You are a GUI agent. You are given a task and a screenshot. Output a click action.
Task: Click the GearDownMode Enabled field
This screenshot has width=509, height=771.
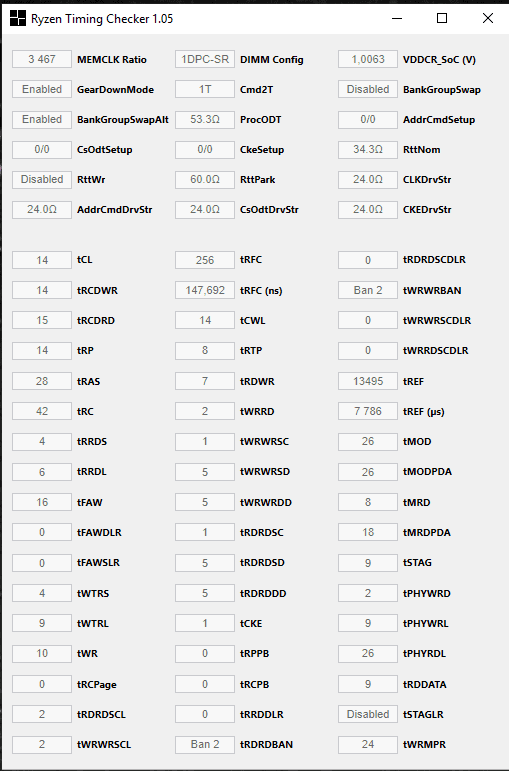pos(42,89)
